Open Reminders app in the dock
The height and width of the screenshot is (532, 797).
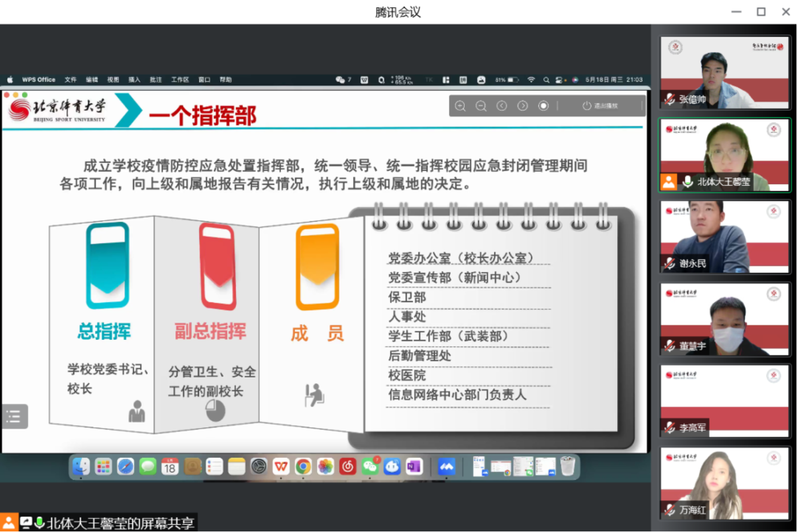click(215, 466)
